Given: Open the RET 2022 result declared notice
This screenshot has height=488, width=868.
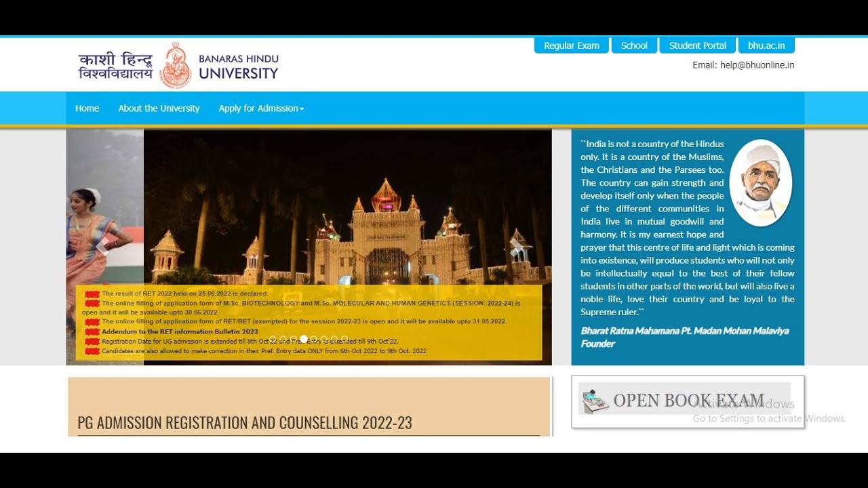Looking at the screenshot, I should (185, 293).
